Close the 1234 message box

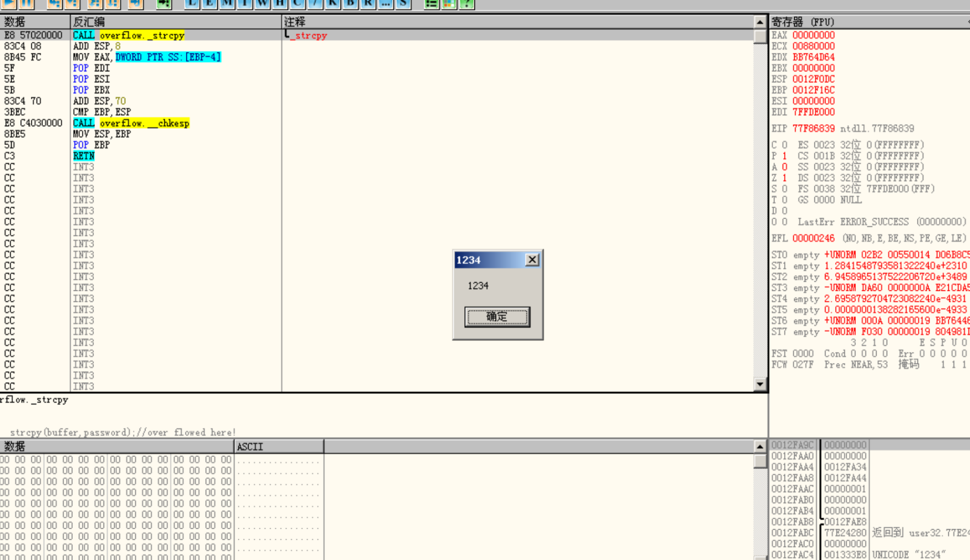click(532, 260)
